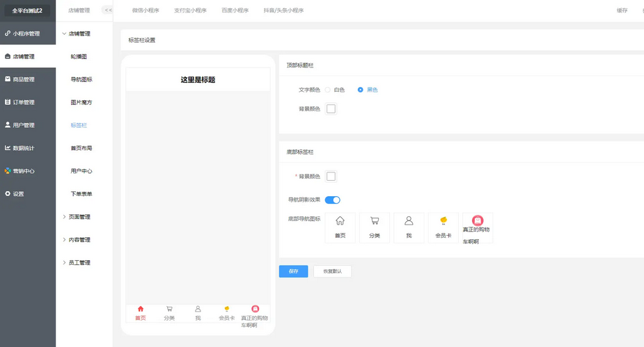
Task: Collapse the sidebar with the << icon
Action: click(x=108, y=10)
